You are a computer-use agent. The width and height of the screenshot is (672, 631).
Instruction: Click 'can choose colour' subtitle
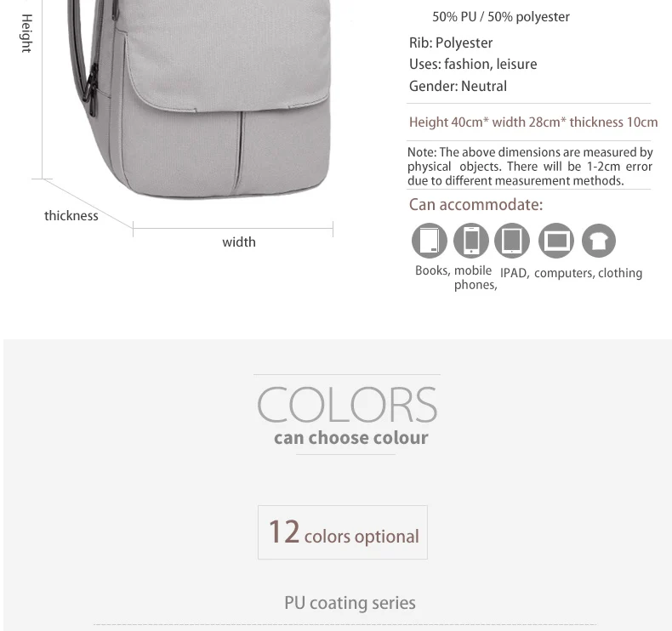tap(351, 438)
